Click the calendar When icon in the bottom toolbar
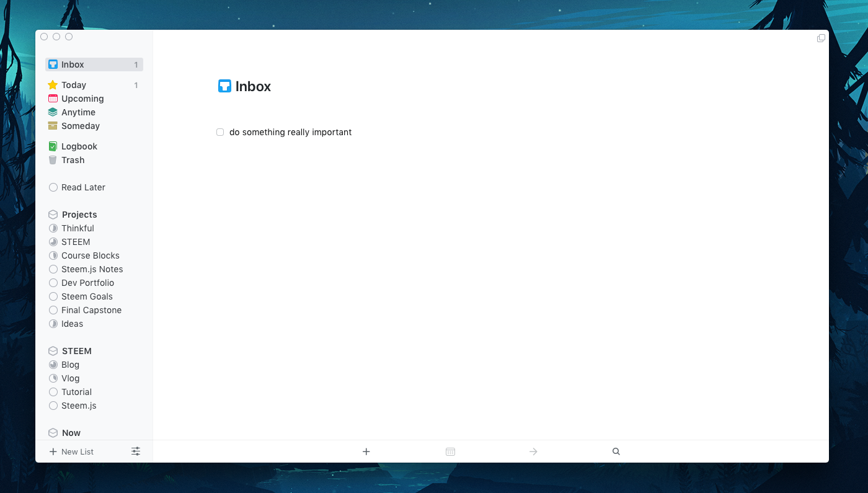Image resolution: width=868 pixels, height=493 pixels. pos(451,451)
